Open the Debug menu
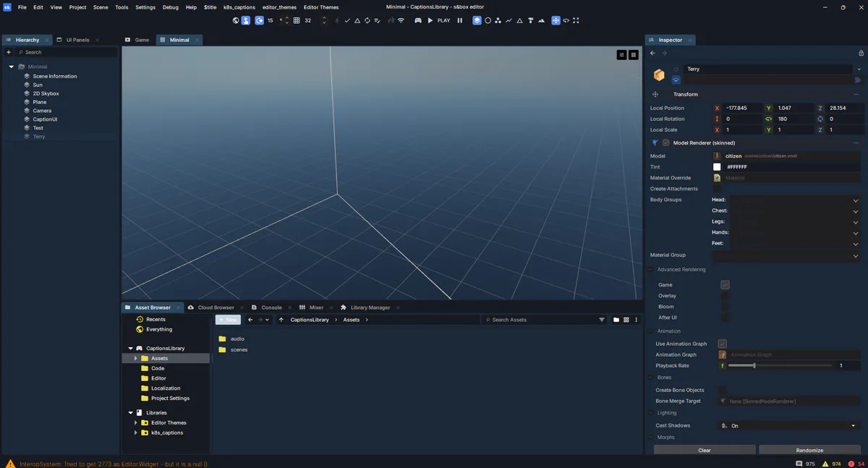 170,7
